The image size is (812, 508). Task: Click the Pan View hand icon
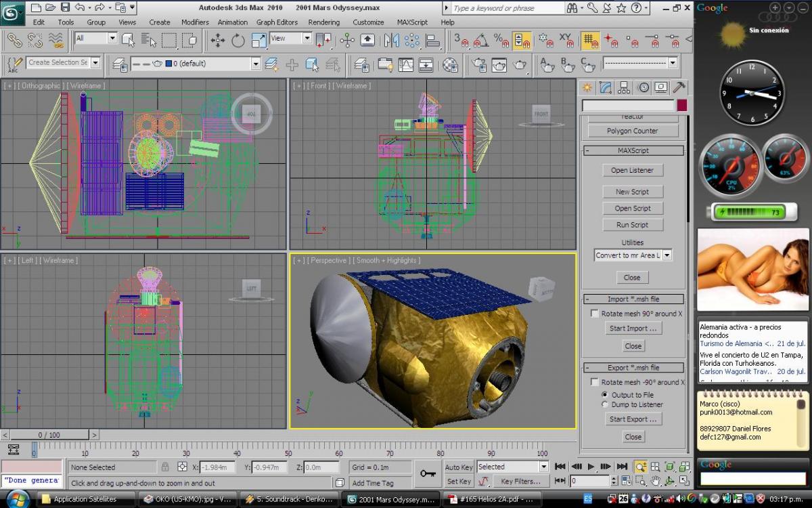click(x=655, y=481)
